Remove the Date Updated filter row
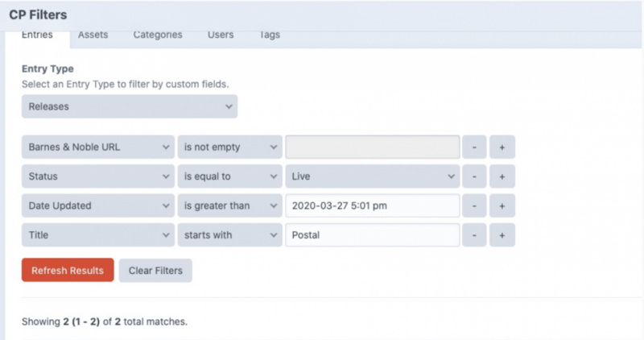 [475, 205]
